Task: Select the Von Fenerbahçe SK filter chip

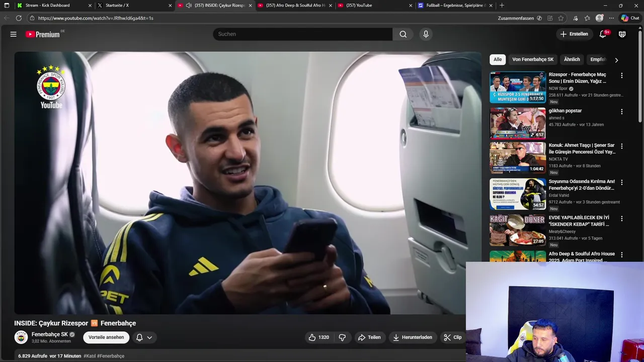Action: [x=533, y=59]
